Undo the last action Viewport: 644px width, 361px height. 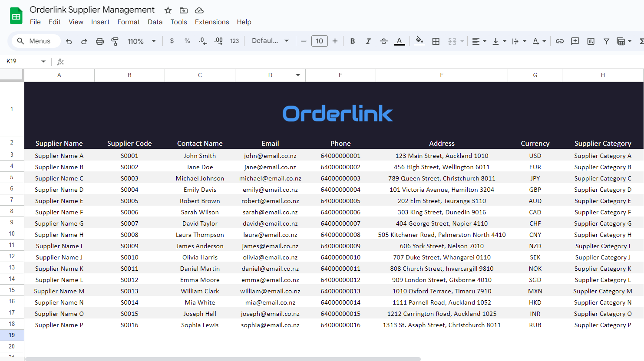69,41
